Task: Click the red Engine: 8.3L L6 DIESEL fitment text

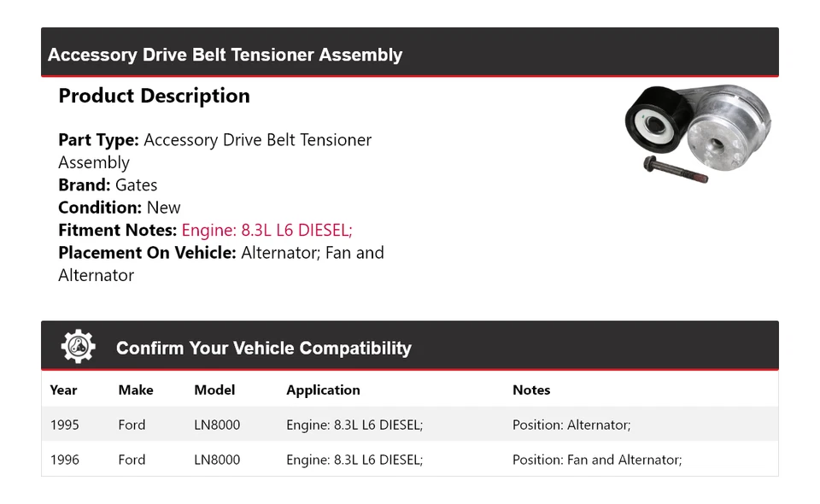Action: 266,230
